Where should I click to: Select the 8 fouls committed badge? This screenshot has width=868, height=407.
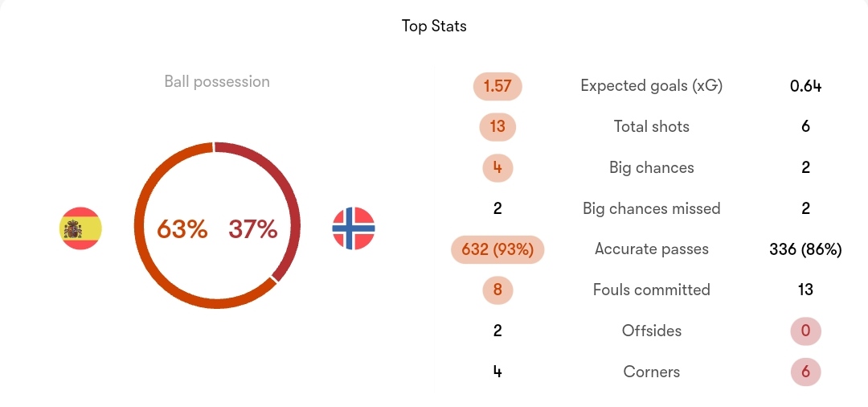(497, 290)
